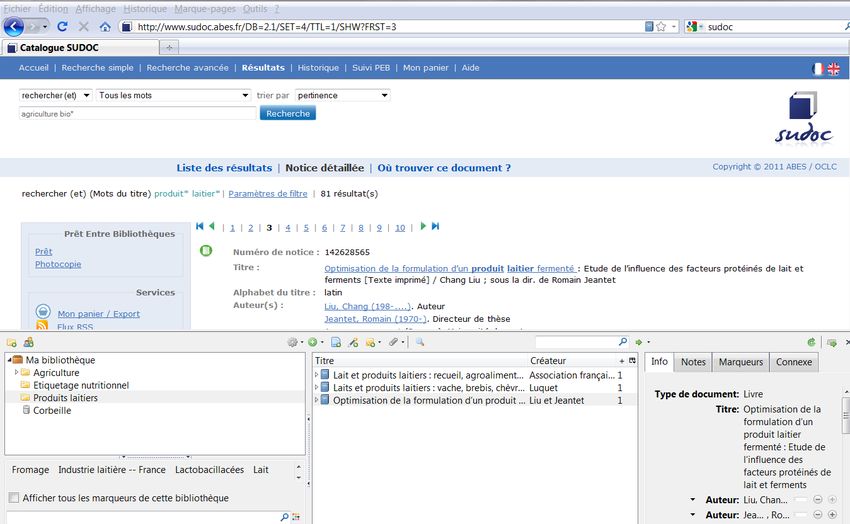Click the Photocopie link
This screenshot has width=850, height=524.
(58, 264)
